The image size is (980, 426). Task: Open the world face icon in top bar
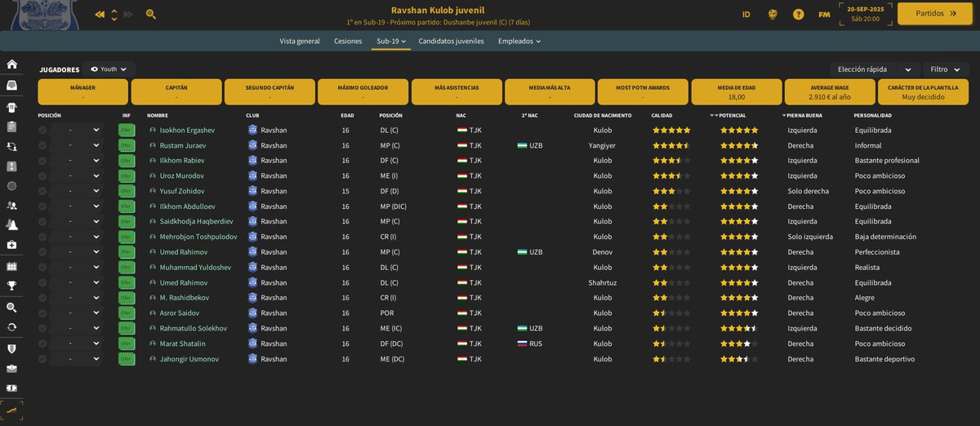(773, 15)
